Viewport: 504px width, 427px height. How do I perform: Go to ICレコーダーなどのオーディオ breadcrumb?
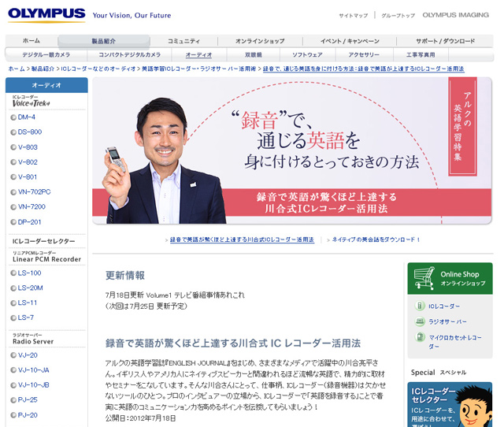(98, 69)
